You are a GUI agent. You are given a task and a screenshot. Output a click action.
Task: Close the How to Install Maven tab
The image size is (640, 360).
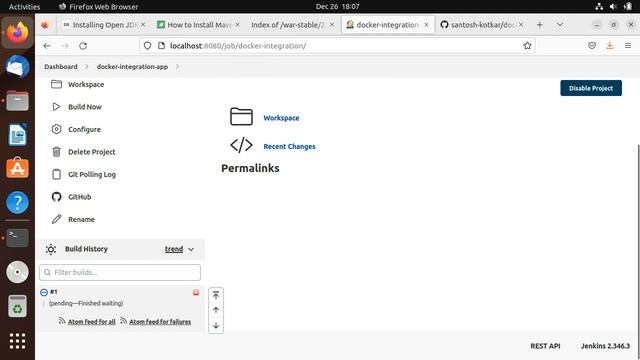[238, 25]
